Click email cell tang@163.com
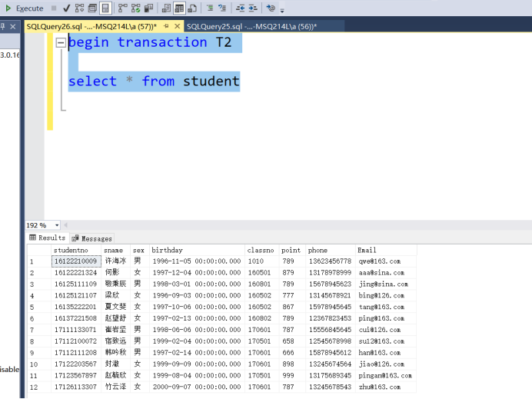 (x=386, y=307)
